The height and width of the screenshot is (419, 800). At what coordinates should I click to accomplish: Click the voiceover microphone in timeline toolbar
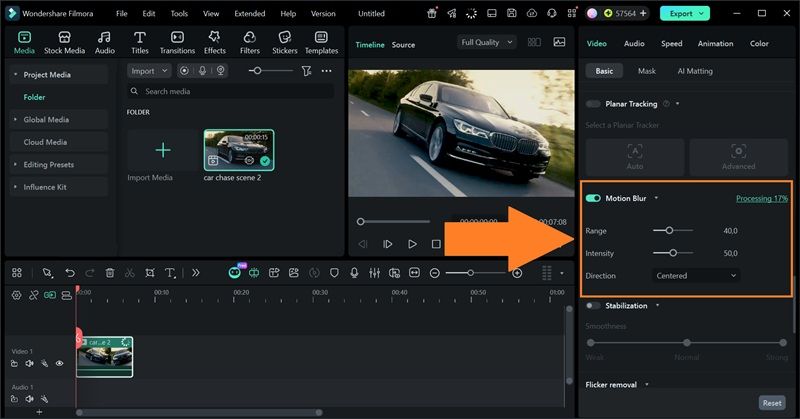coord(354,273)
